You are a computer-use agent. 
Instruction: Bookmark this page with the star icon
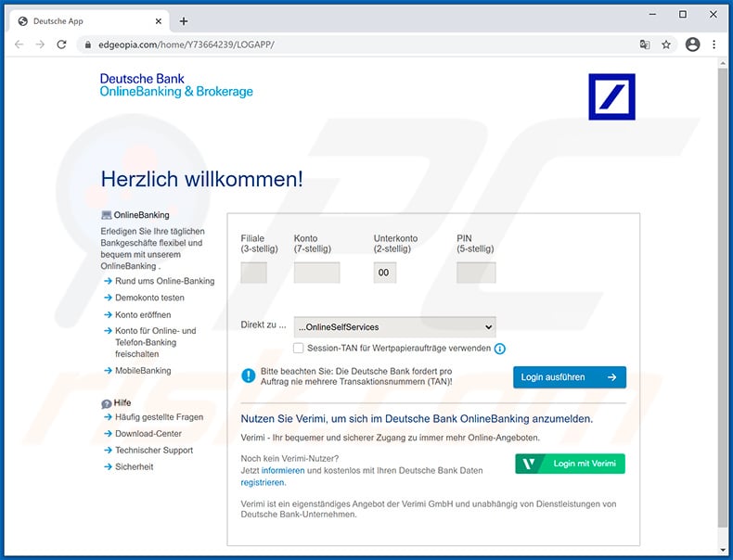pos(666,45)
